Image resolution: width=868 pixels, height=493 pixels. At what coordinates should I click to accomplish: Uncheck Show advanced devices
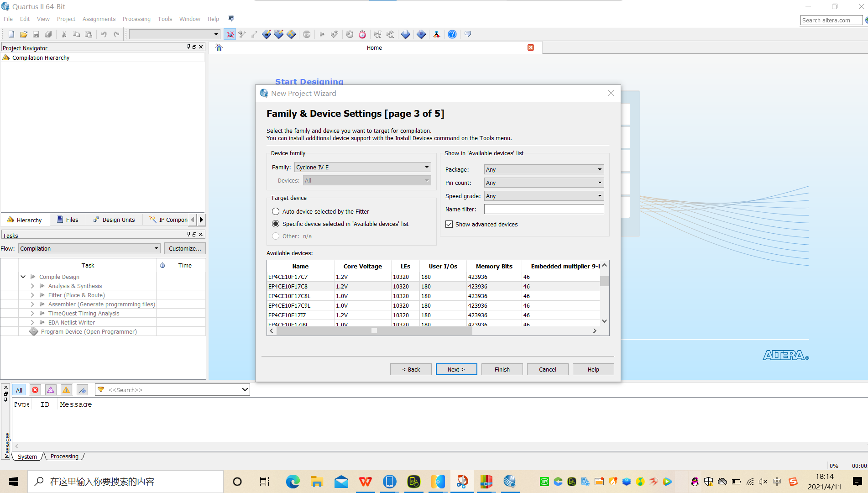pos(449,224)
